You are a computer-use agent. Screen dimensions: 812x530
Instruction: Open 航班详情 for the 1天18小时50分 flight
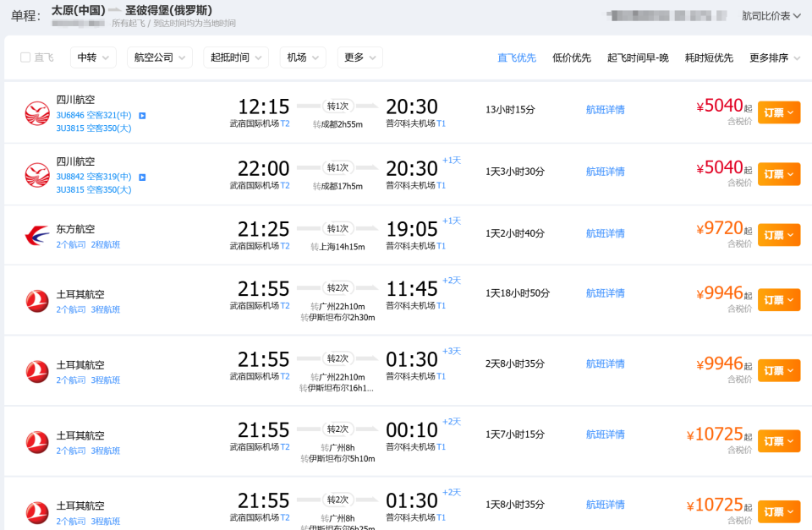[x=606, y=293]
